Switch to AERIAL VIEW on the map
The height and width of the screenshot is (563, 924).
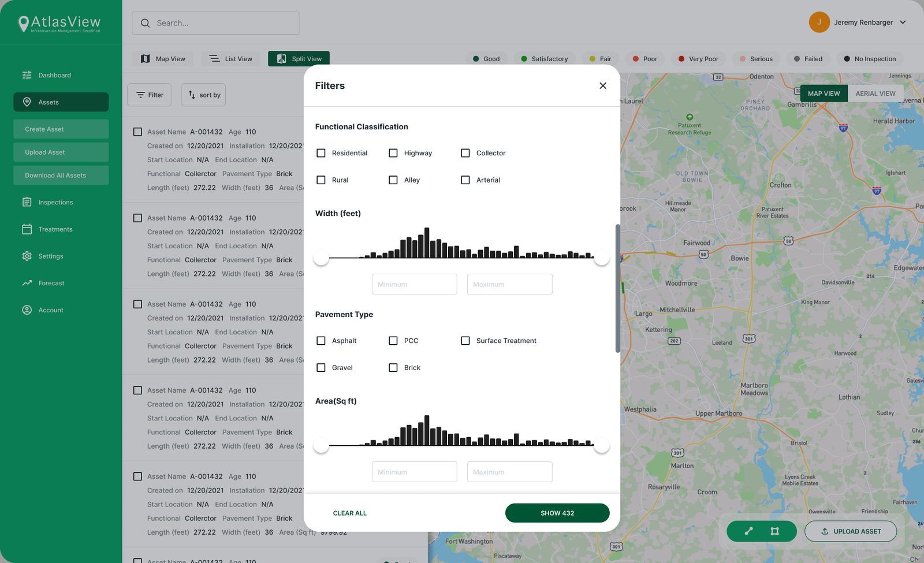[875, 94]
